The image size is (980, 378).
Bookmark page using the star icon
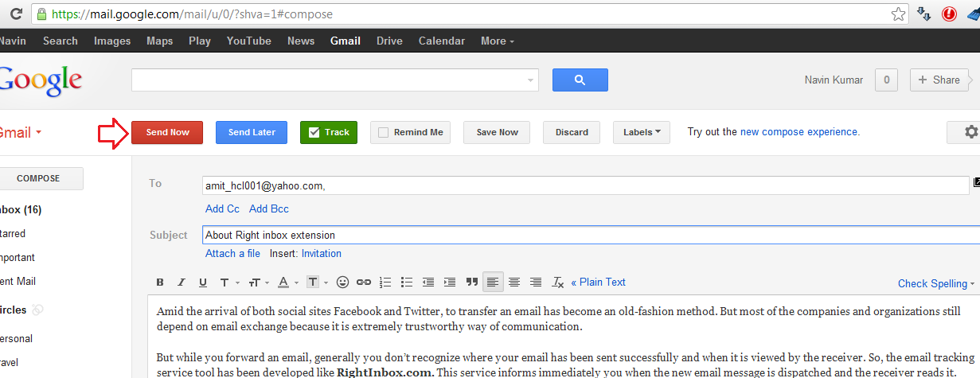898,14
